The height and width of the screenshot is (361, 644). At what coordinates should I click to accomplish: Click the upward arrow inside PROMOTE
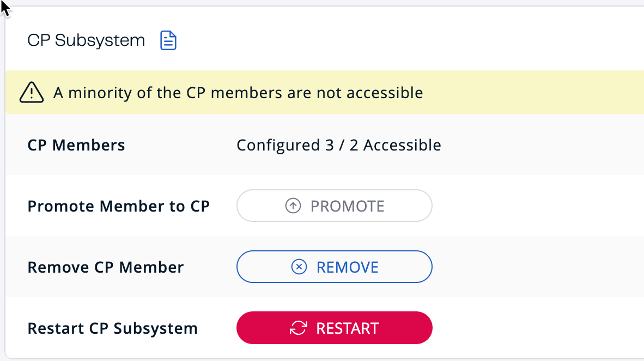coord(293,206)
